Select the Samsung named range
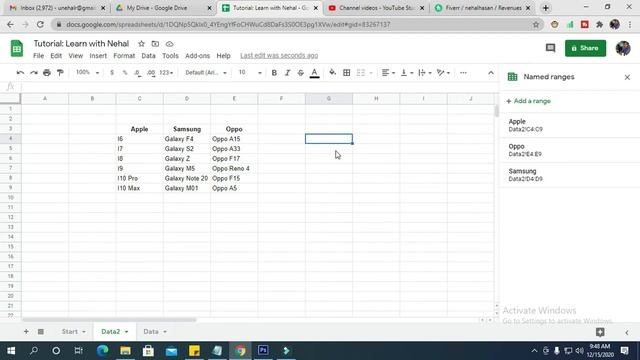 click(568, 175)
